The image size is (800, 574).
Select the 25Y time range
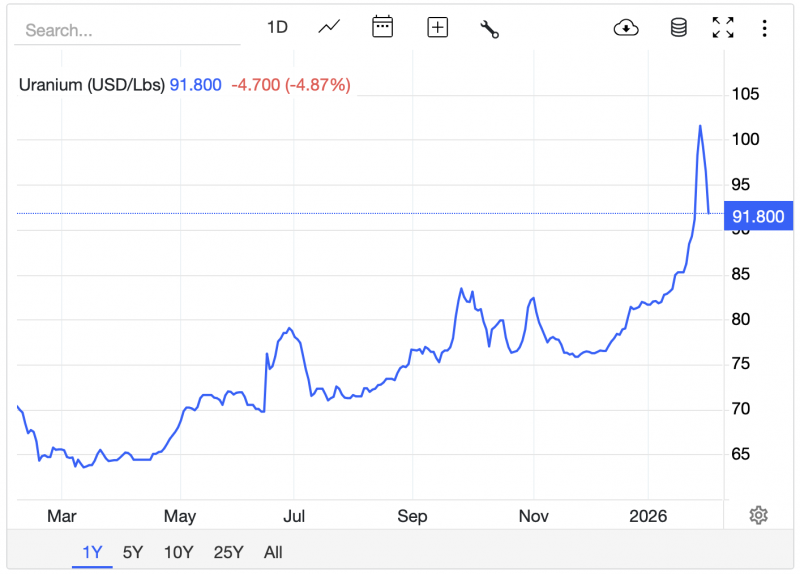click(x=228, y=552)
